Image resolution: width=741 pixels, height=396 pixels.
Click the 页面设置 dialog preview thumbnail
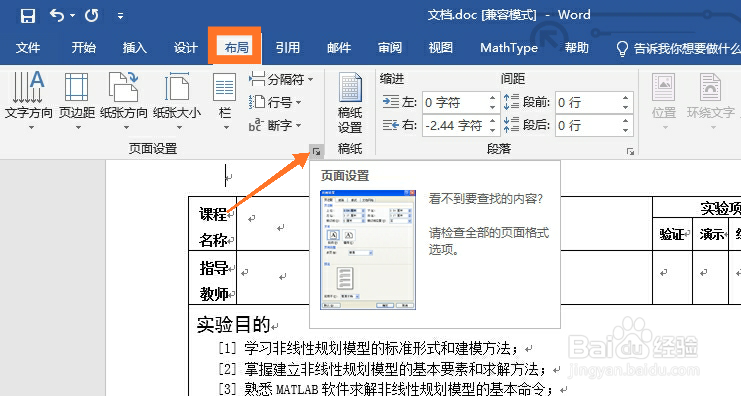pyautogui.click(x=368, y=250)
